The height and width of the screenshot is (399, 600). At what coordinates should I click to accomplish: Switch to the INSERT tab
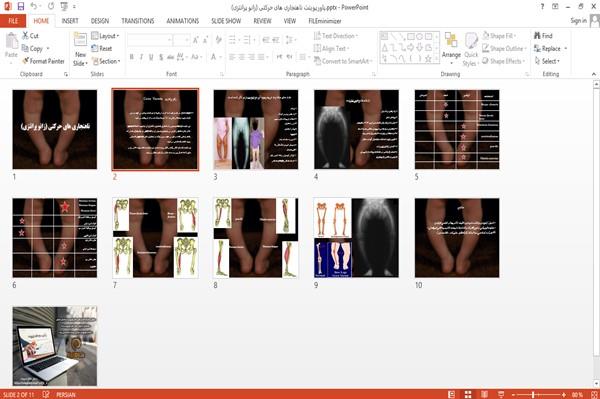(x=70, y=21)
